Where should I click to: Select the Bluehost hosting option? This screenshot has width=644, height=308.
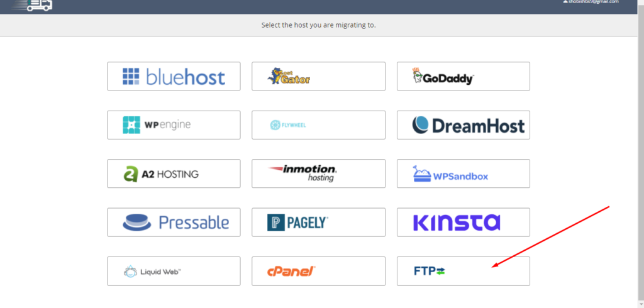[174, 77]
